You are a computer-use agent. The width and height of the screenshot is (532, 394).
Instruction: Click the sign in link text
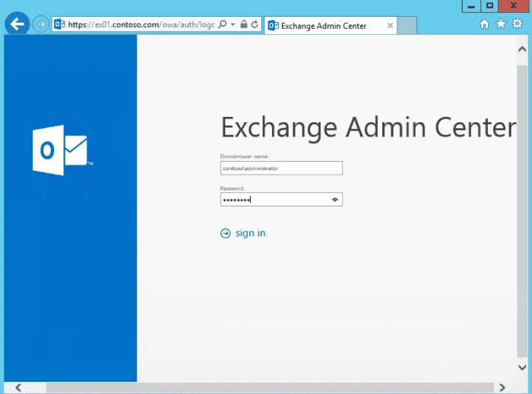[250, 233]
